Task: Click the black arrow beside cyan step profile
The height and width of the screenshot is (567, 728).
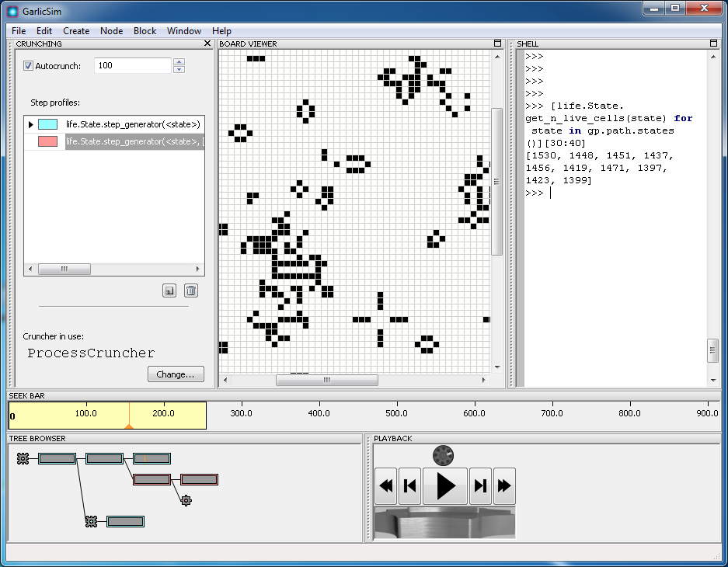Action: [x=31, y=124]
